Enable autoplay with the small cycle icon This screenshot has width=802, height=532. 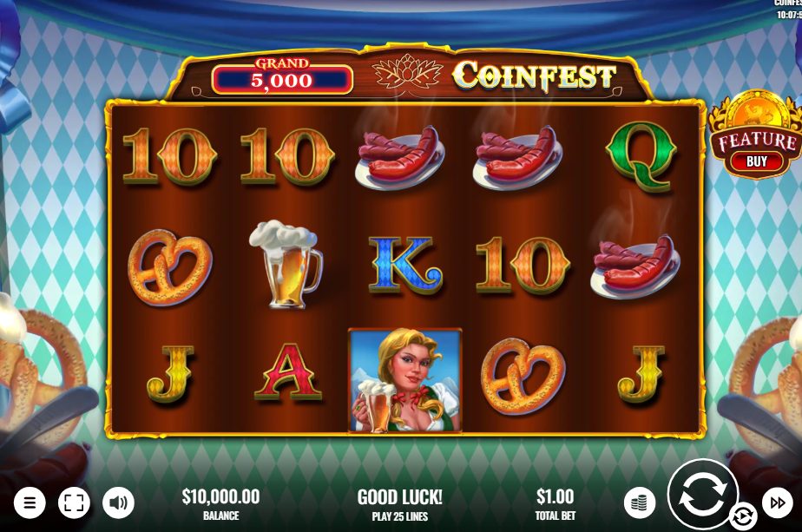[743, 516]
